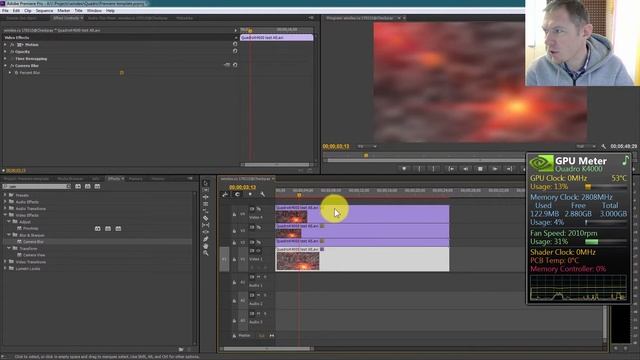This screenshot has width=640, height=360.
Task: Select the Rolling Edit tool
Action: (x=206, y=204)
